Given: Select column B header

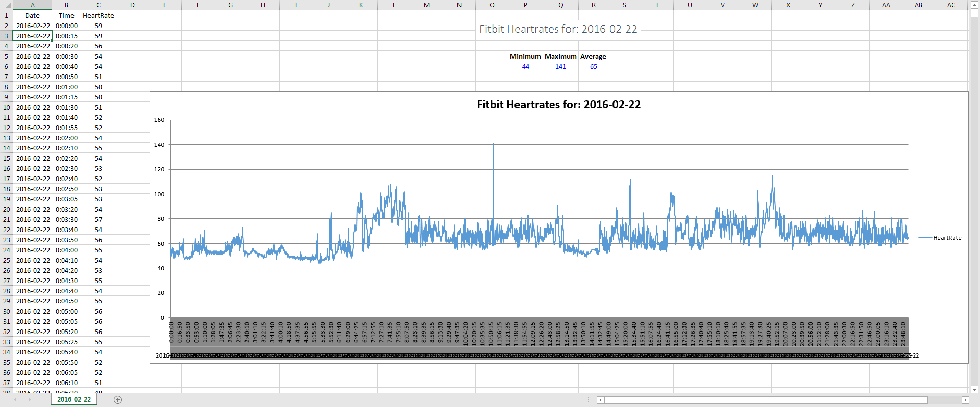Looking at the screenshot, I should pyautogui.click(x=66, y=5).
